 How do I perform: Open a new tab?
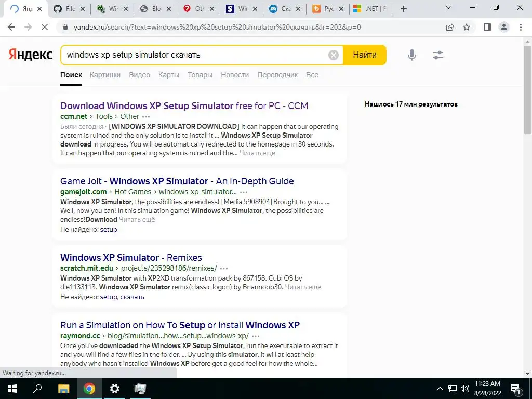tap(403, 9)
